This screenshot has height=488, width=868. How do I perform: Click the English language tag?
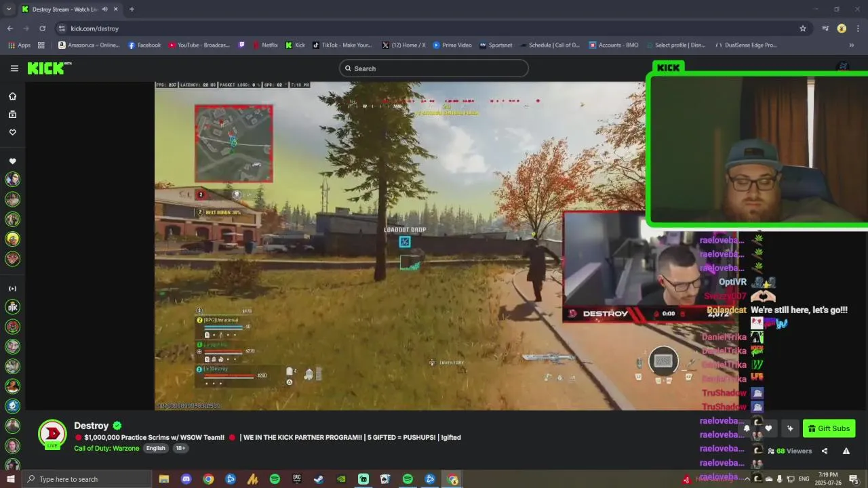155,448
